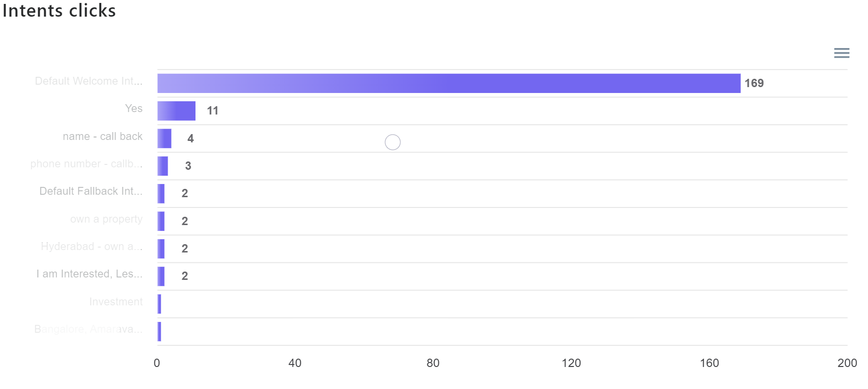This screenshot has width=868, height=389.
Task: Click the 80 axis tick label
Action: (x=433, y=363)
